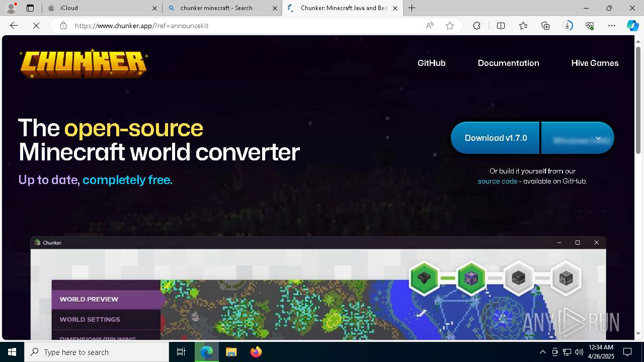Toggle split screen icon

501,26
